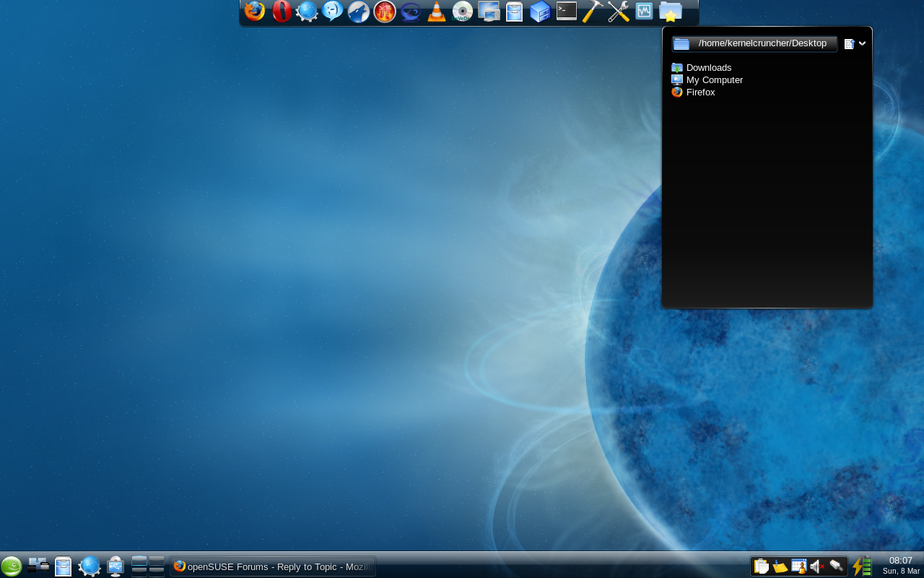Click the USB device notifier icon
The width and height of the screenshot is (924, 578).
(115, 566)
